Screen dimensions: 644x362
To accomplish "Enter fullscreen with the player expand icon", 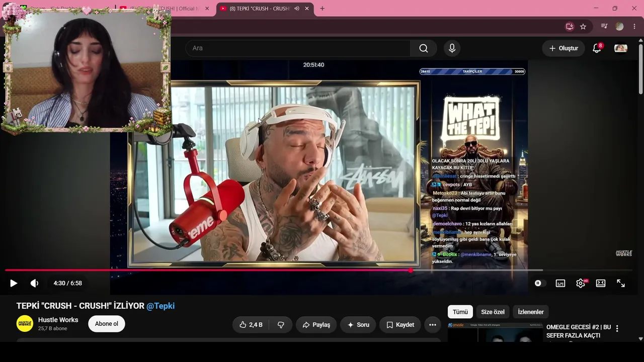I will [x=621, y=283].
